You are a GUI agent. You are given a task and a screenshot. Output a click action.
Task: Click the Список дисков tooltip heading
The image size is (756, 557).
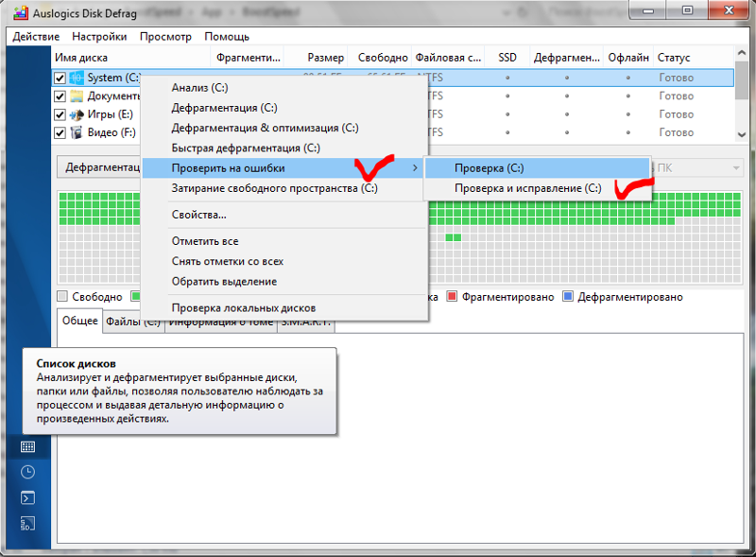76,363
